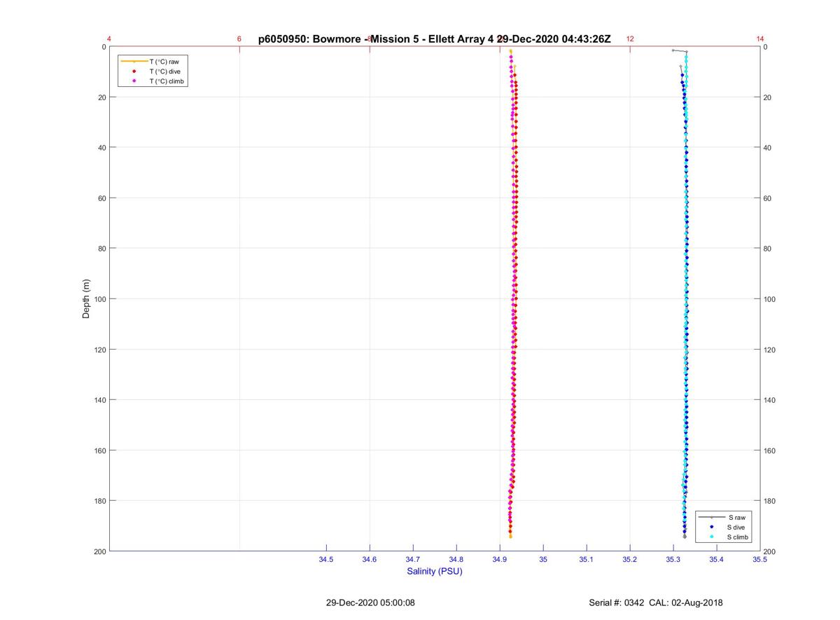
Task: Select the 'S dive' legend label
Action: pyautogui.click(x=736, y=527)
